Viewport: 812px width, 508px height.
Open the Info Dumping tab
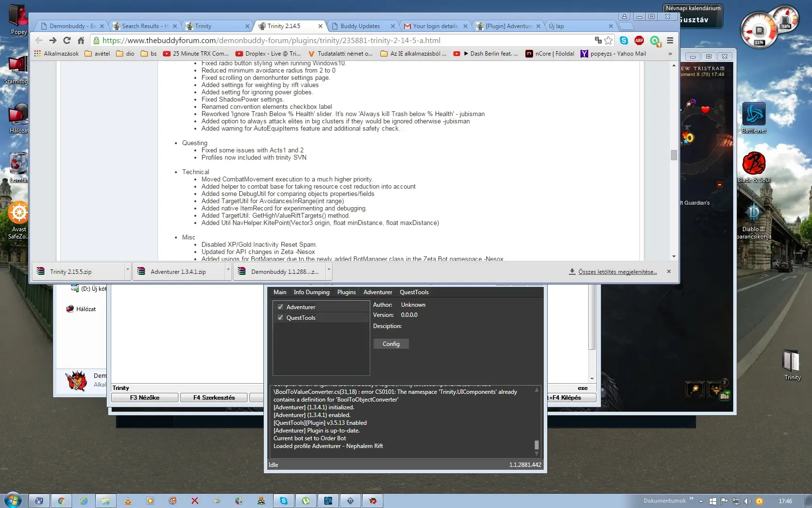pyautogui.click(x=312, y=292)
